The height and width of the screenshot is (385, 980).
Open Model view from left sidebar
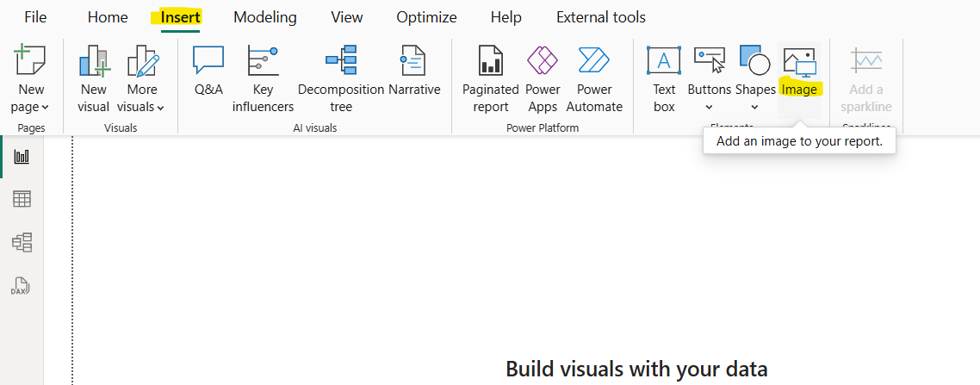(x=22, y=242)
